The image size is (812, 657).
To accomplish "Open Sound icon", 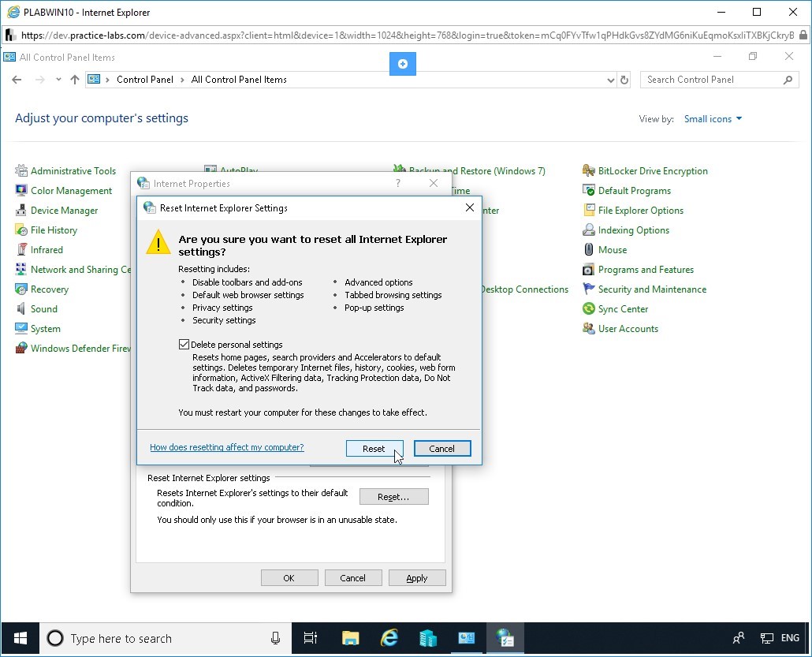I will [x=21, y=308].
